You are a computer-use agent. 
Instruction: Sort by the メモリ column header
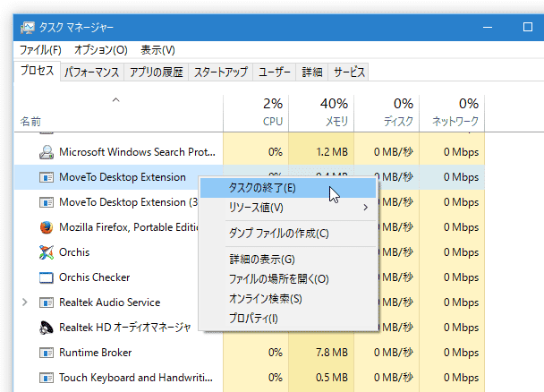point(321,114)
